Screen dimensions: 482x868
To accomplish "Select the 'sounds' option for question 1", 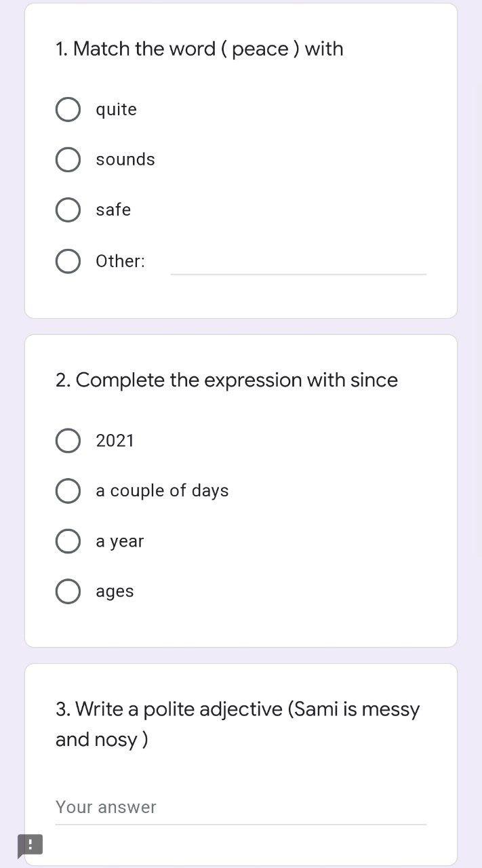I will pos(68,159).
